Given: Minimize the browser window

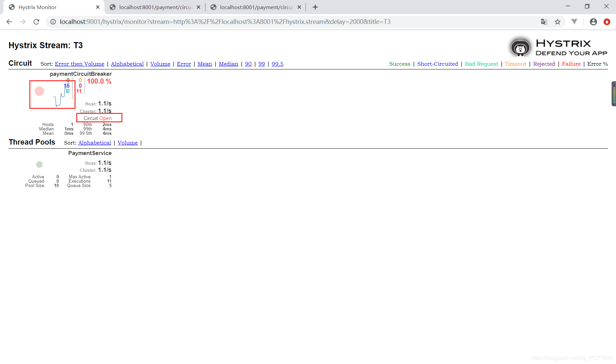Looking at the screenshot, I should point(568,6).
